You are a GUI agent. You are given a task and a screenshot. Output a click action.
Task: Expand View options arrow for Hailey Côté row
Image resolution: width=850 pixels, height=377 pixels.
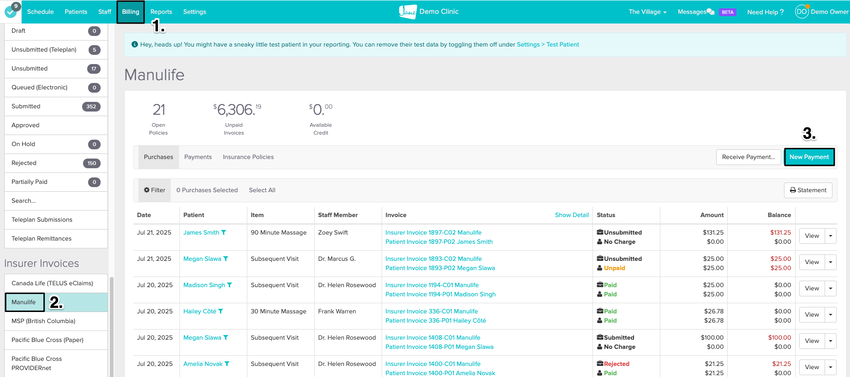point(831,315)
